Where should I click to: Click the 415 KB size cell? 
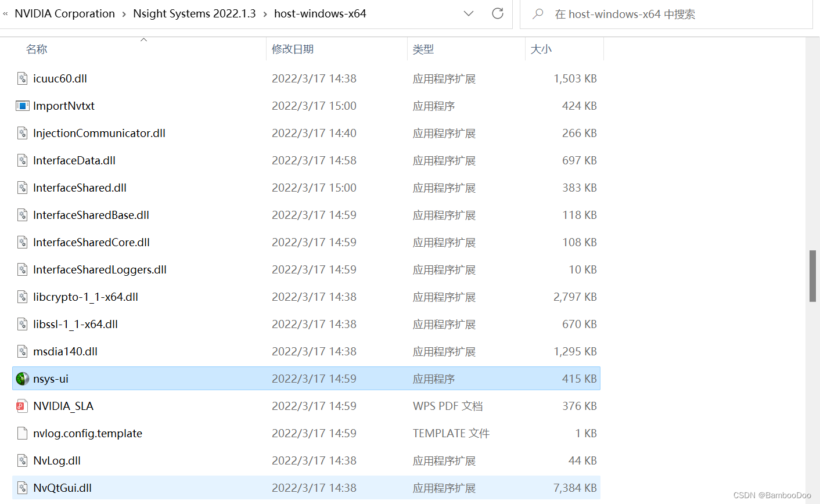click(580, 379)
